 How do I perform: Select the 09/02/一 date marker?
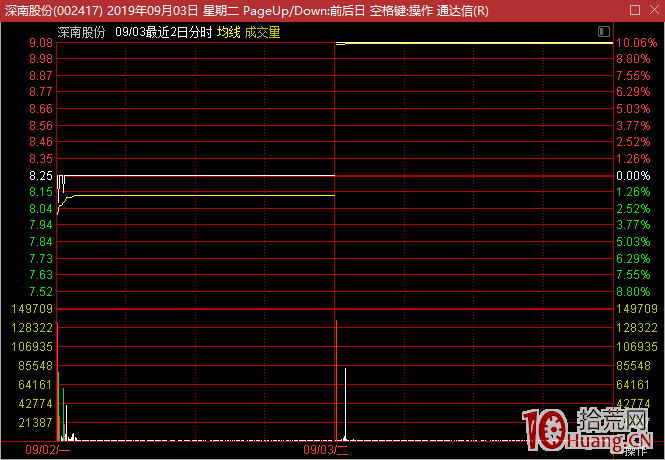click(48, 450)
